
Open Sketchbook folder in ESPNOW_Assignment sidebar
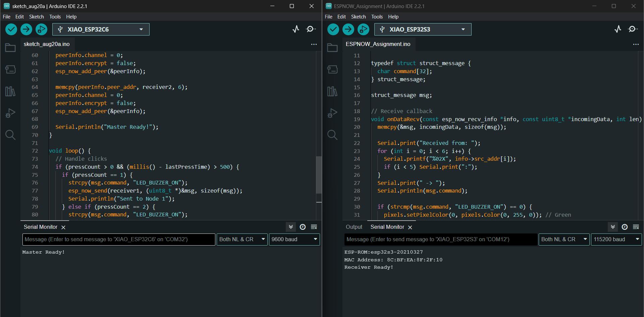pos(332,48)
